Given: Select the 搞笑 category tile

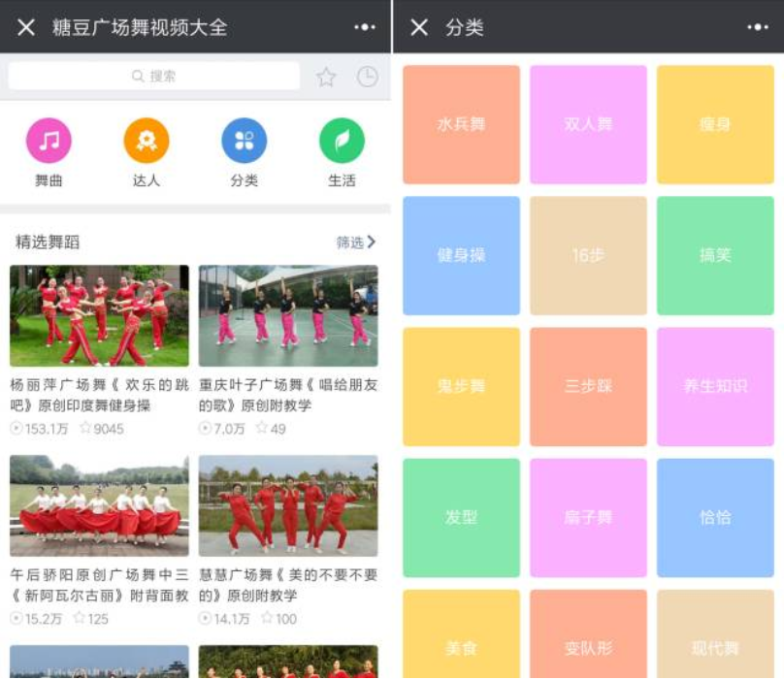Looking at the screenshot, I should click(715, 255).
